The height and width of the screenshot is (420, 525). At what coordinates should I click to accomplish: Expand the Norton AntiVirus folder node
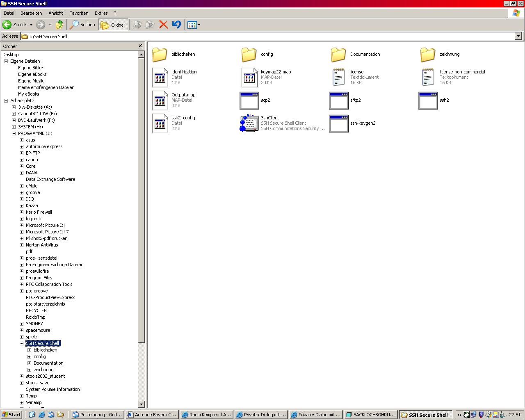(21, 245)
